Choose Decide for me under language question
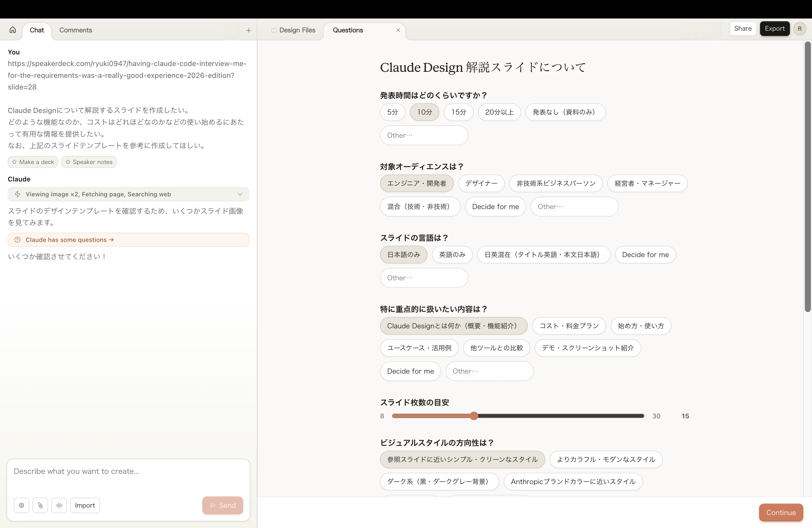This screenshot has width=812, height=528. click(645, 254)
